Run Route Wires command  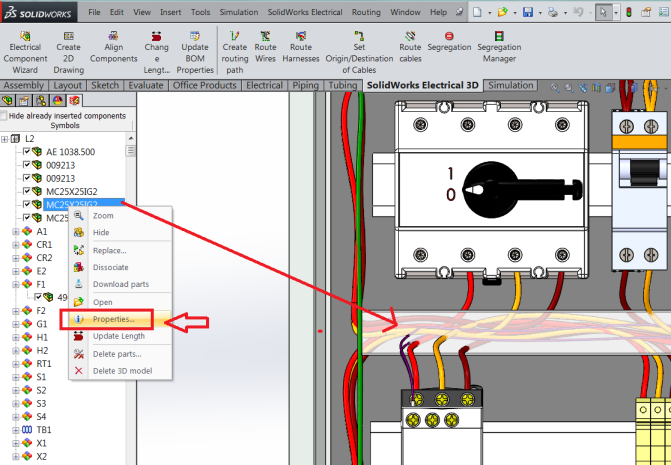(265, 47)
